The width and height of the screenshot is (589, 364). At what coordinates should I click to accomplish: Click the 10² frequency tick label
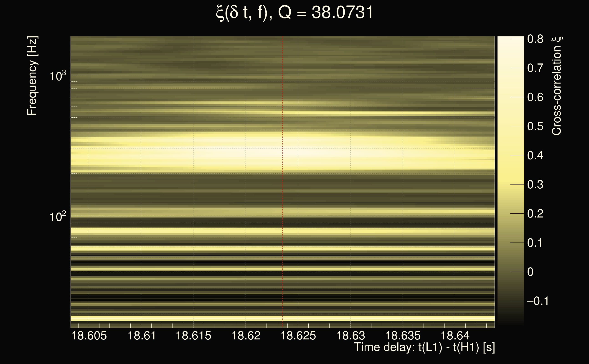[x=58, y=217]
